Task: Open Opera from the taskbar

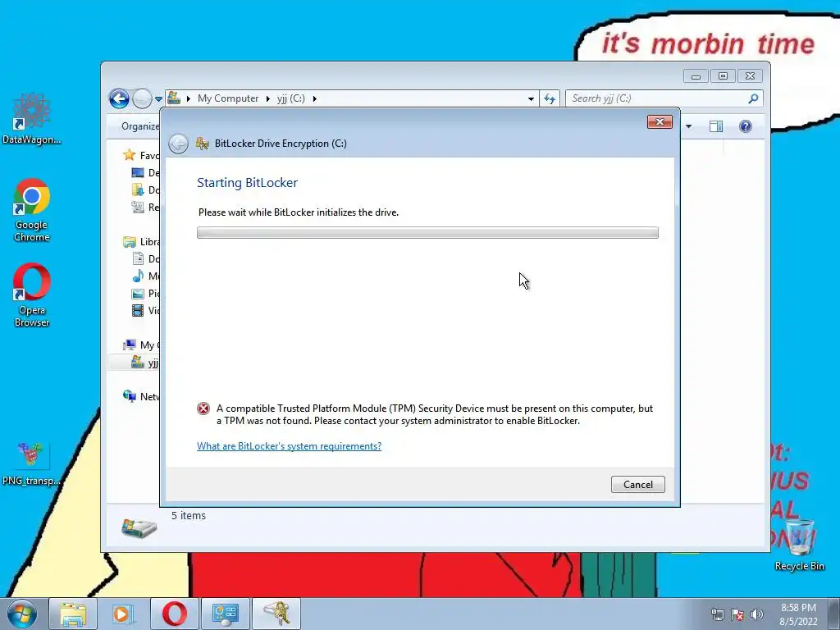Action: (174, 614)
